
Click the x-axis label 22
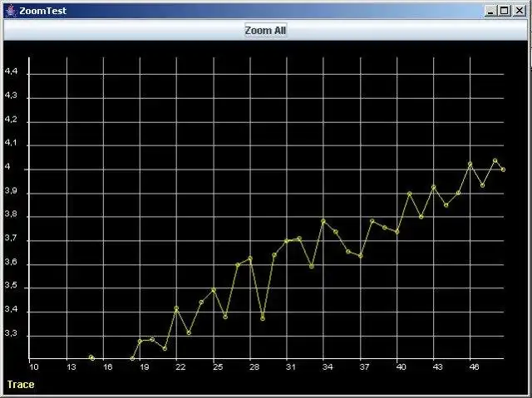click(x=180, y=366)
